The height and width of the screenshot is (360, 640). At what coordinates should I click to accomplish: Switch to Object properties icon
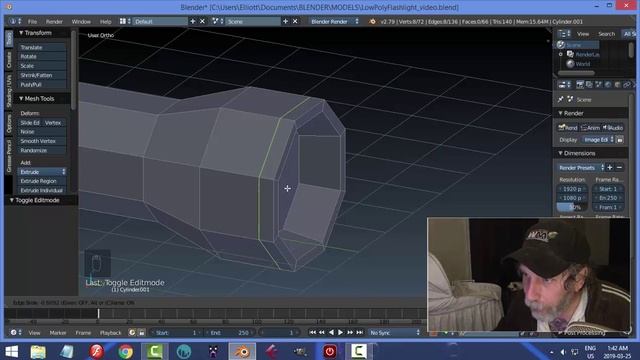pos(617,84)
